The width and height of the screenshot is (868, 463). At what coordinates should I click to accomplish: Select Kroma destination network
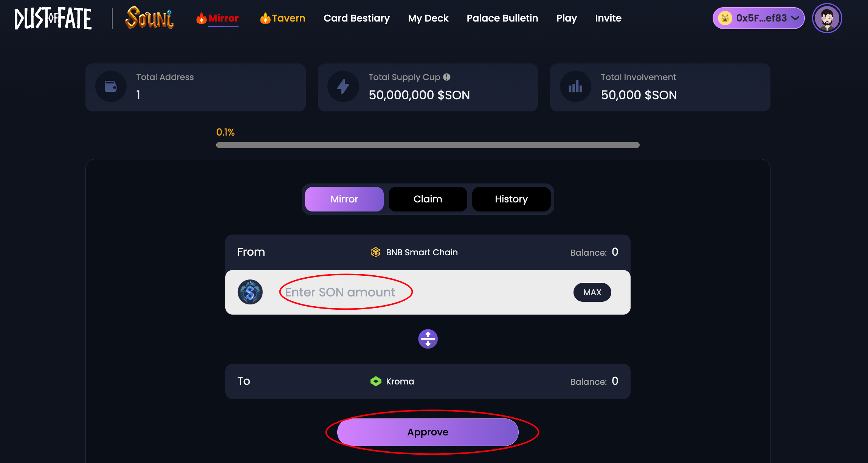[392, 381]
